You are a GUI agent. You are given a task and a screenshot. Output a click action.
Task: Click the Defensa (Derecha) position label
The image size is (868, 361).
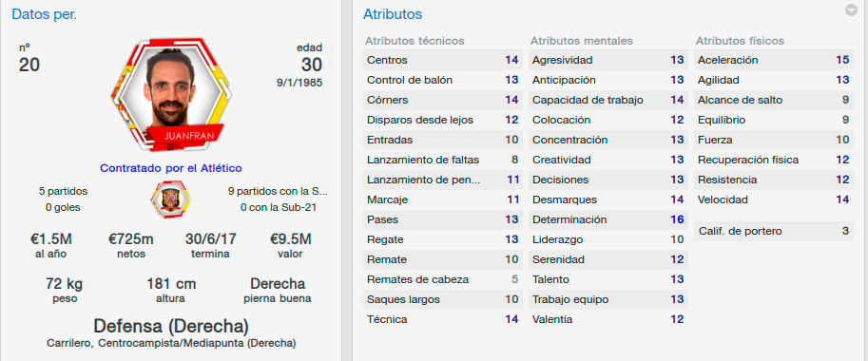171,325
